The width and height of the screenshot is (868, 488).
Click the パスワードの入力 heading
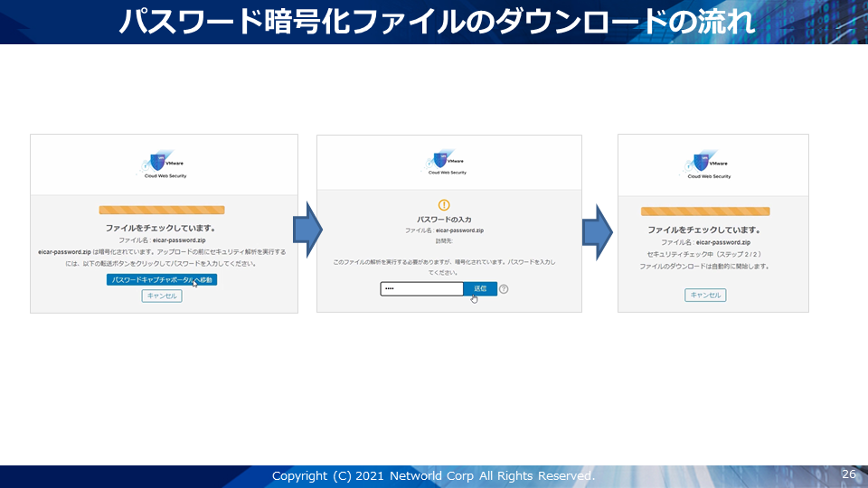point(444,220)
